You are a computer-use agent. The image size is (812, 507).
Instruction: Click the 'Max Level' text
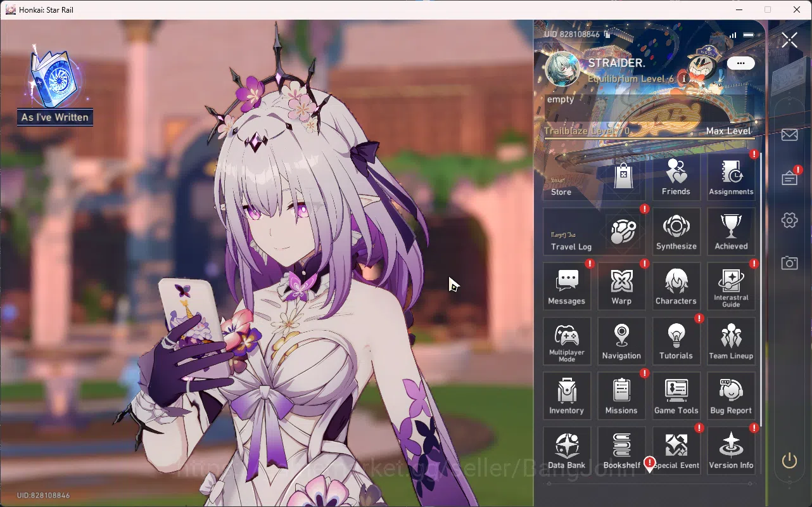pyautogui.click(x=728, y=131)
